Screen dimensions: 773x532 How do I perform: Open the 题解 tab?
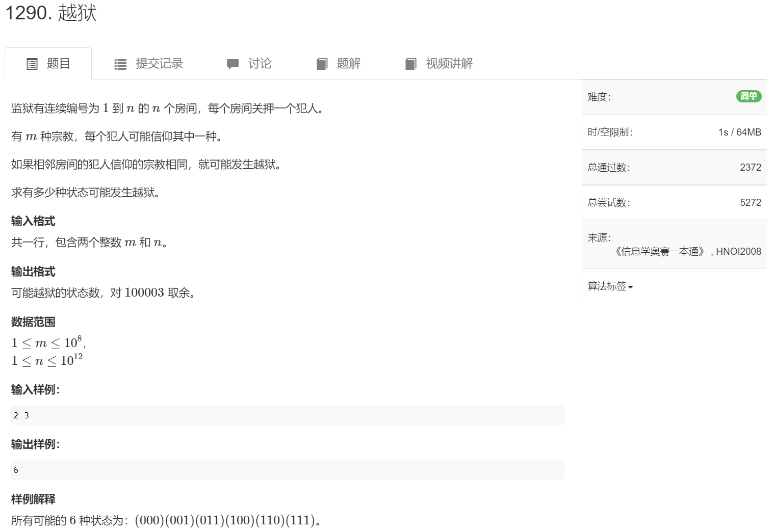click(x=339, y=64)
